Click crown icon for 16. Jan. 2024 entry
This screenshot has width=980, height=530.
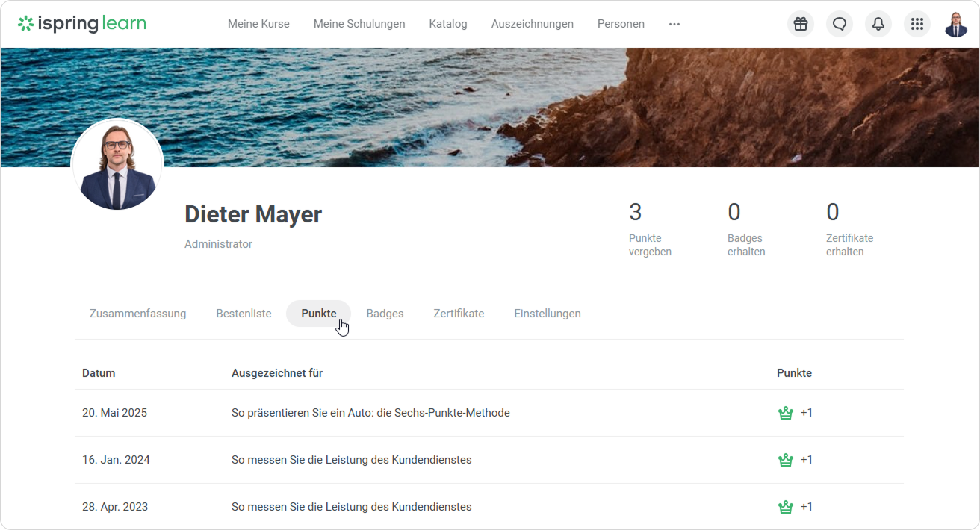point(785,460)
